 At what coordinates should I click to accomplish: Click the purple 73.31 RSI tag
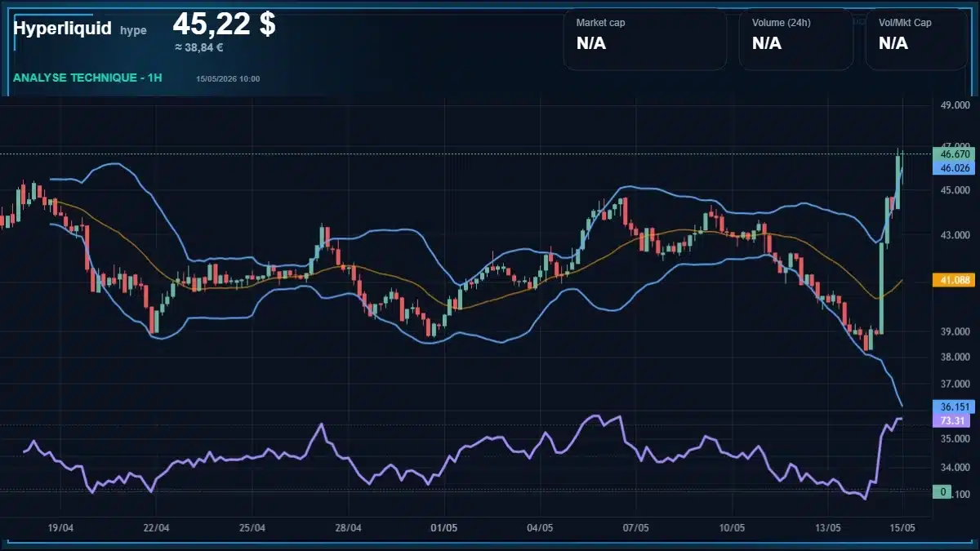951,420
